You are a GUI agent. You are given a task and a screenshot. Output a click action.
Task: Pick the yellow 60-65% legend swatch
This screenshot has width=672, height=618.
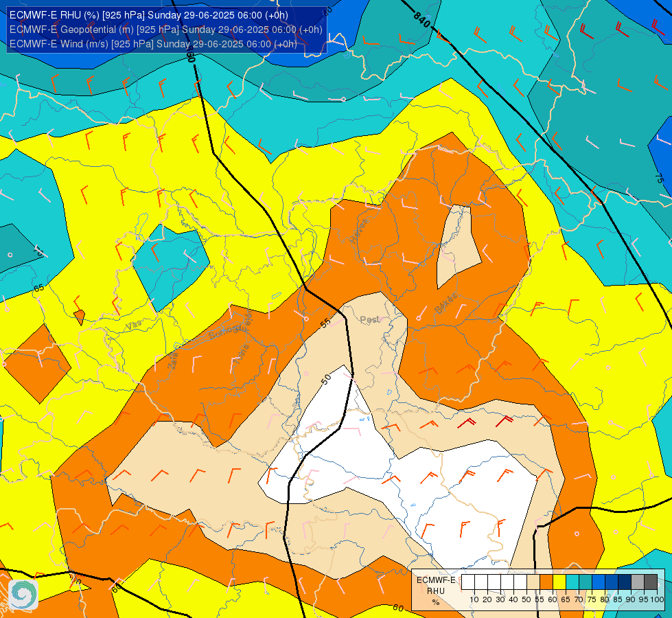point(559,582)
